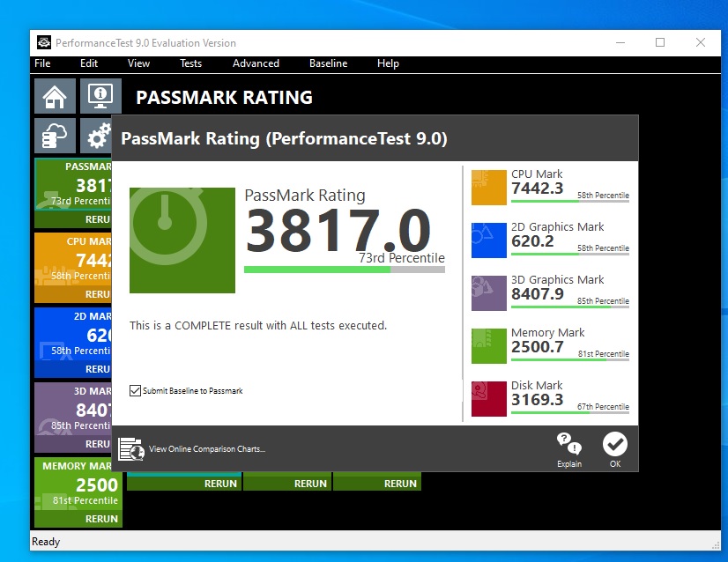The height and width of the screenshot is (562, 728).
Task: Click the PassMark Rating percentile progress bar
Action: [x=345, y=270]
